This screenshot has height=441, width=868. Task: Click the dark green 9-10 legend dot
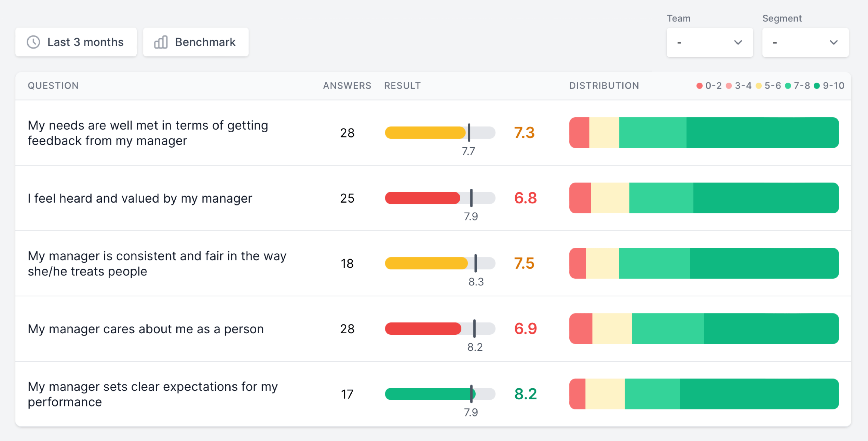pos(817,86)
